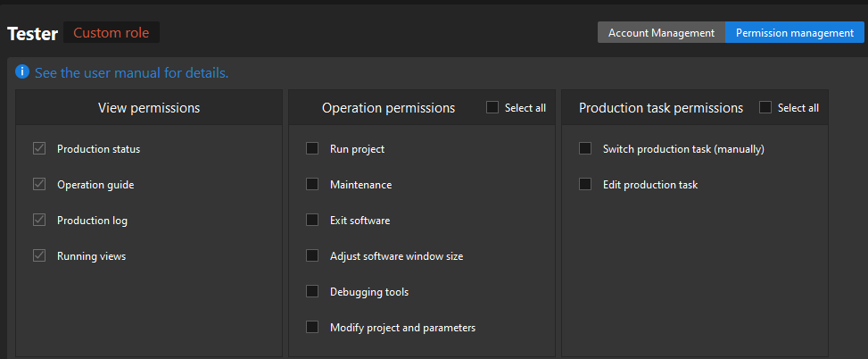868x359 pixels.
Task: Click the blue info icon beside the manual link
Action: 22,72
